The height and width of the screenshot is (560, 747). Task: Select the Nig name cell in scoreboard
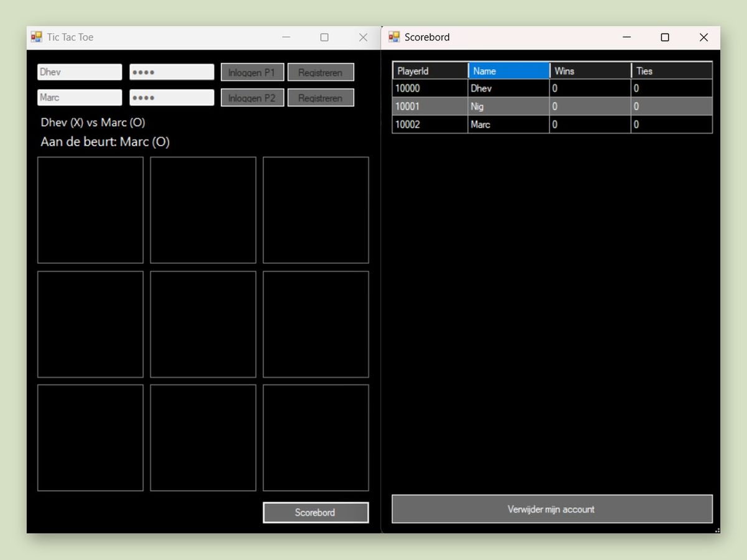pyautogui.click(x=509, y=106)
